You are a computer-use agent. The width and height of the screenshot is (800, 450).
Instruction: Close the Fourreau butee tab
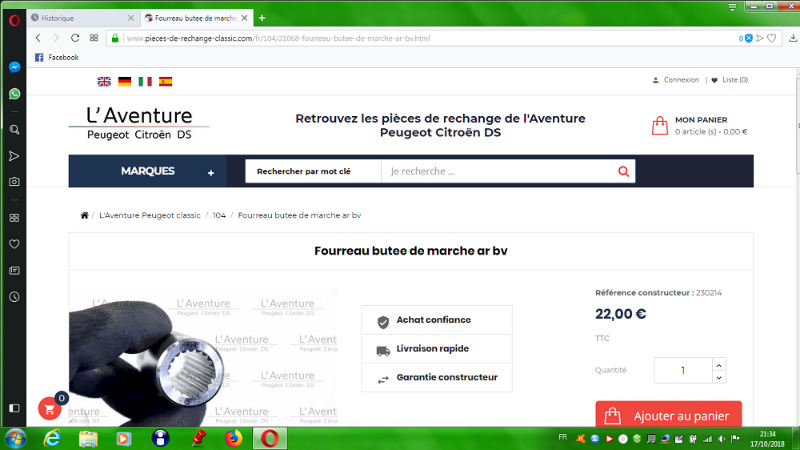[244, 18]
